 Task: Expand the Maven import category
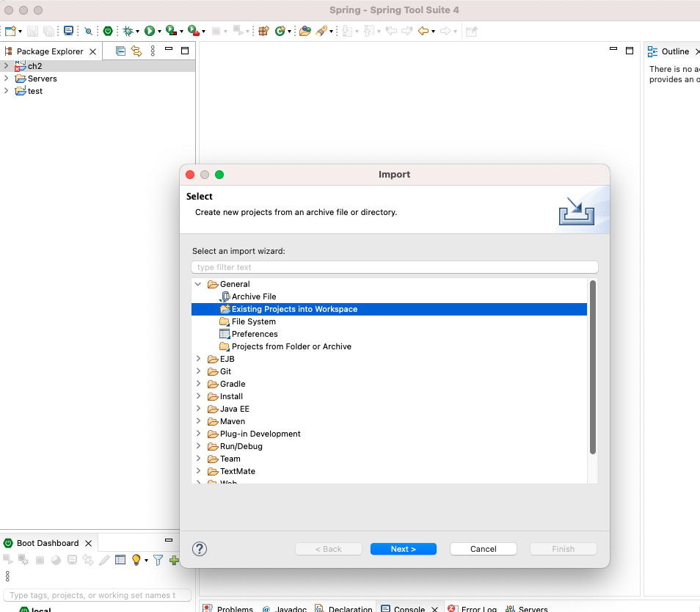point(198,421)
